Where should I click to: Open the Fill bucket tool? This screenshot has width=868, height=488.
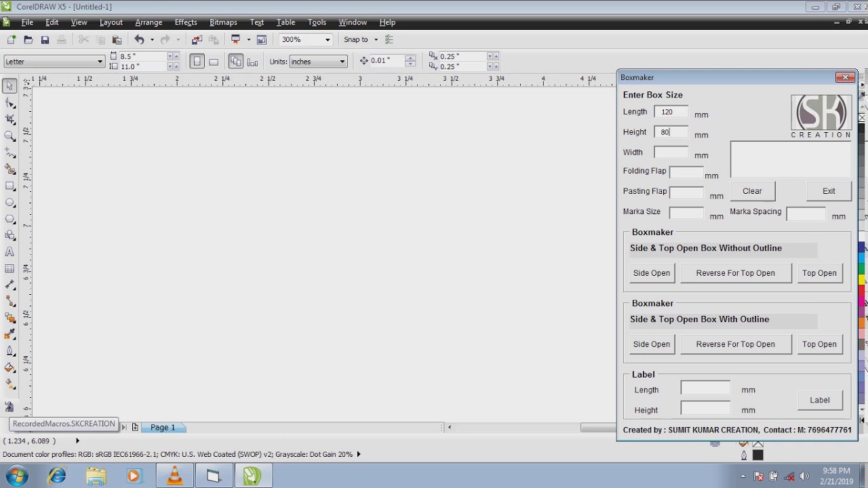(x=9, y=368)
